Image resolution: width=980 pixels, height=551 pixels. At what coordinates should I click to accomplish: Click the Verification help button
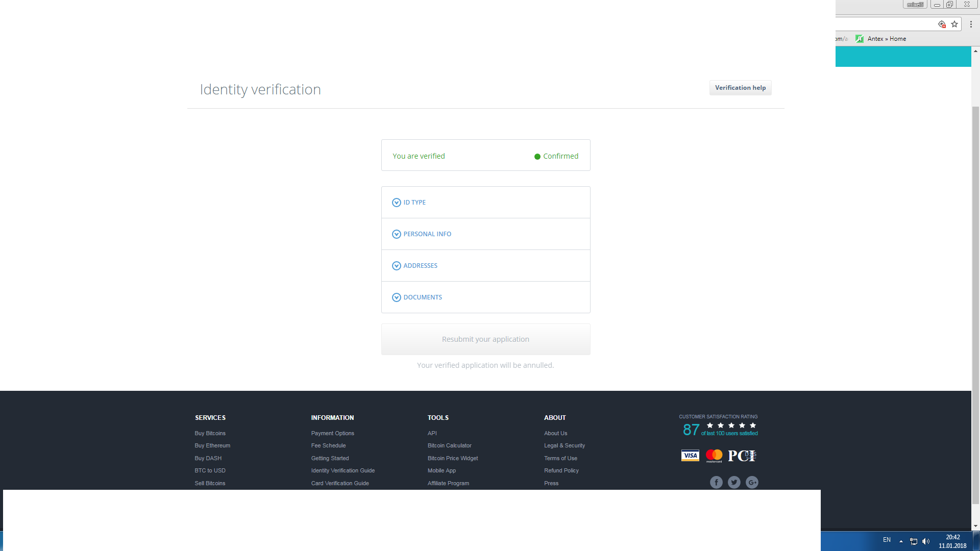pos(740,88)
